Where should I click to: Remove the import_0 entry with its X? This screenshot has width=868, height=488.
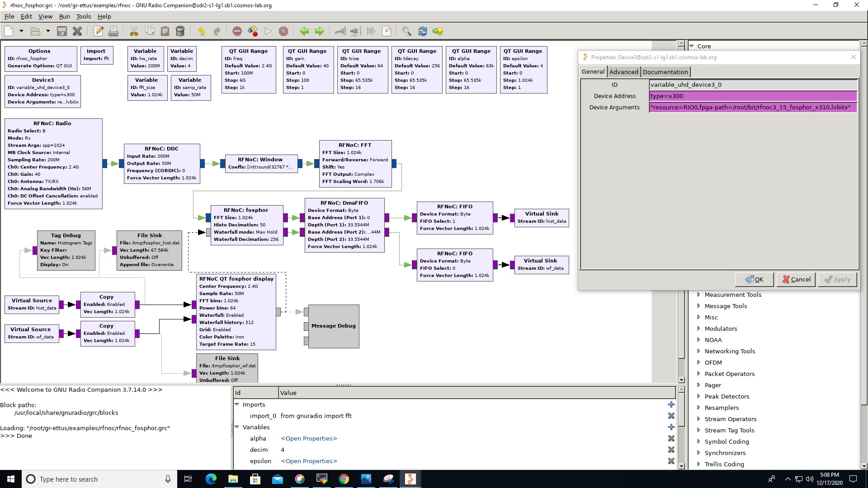point(671,416)
